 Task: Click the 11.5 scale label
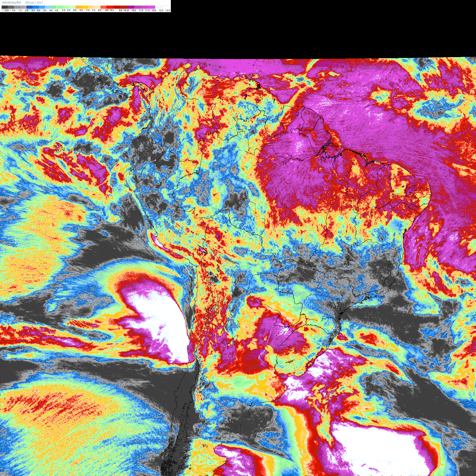[148, 10]
